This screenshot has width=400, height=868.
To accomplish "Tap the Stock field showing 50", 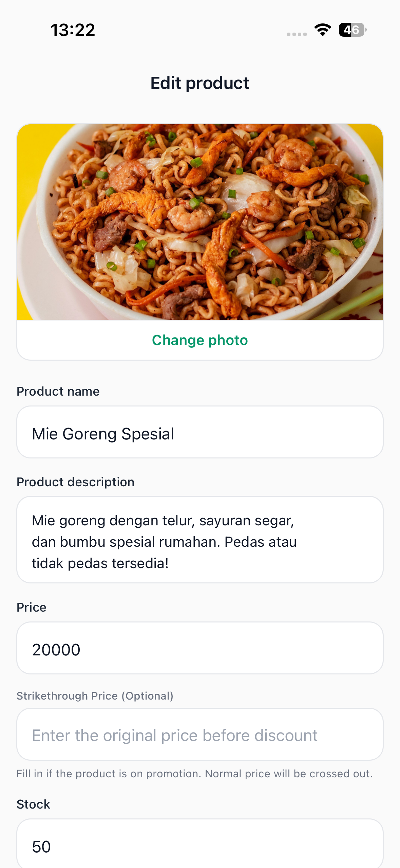I will click(200, 844).
